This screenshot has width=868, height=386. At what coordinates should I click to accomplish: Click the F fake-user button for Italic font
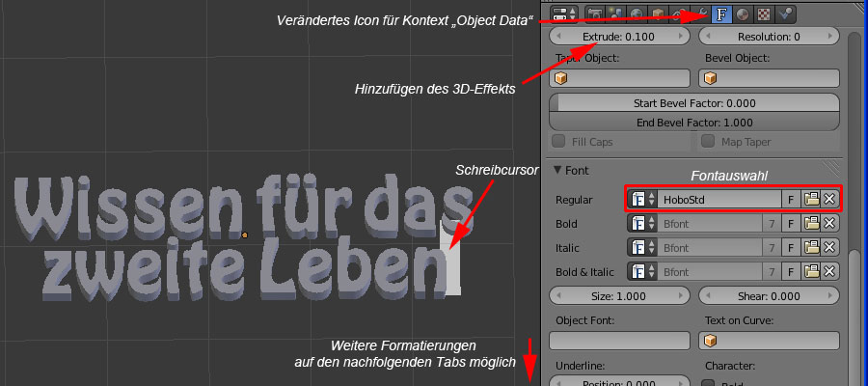(x=791, y=248)
